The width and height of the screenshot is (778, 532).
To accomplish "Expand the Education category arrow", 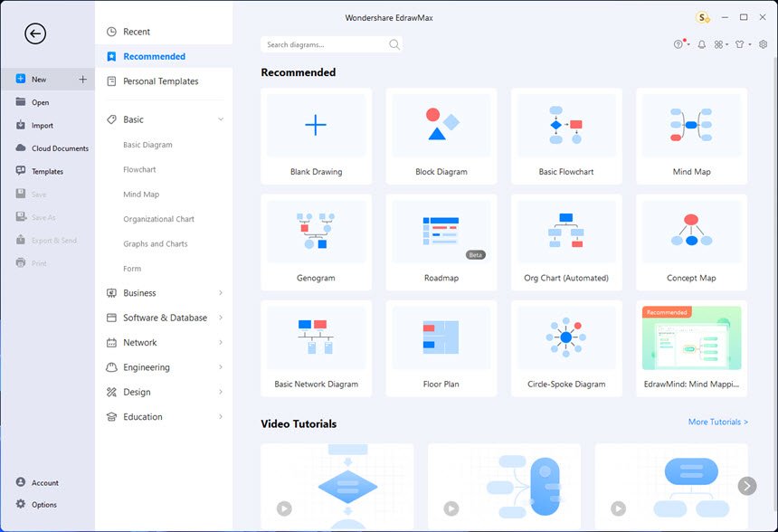I will (221, 417).
